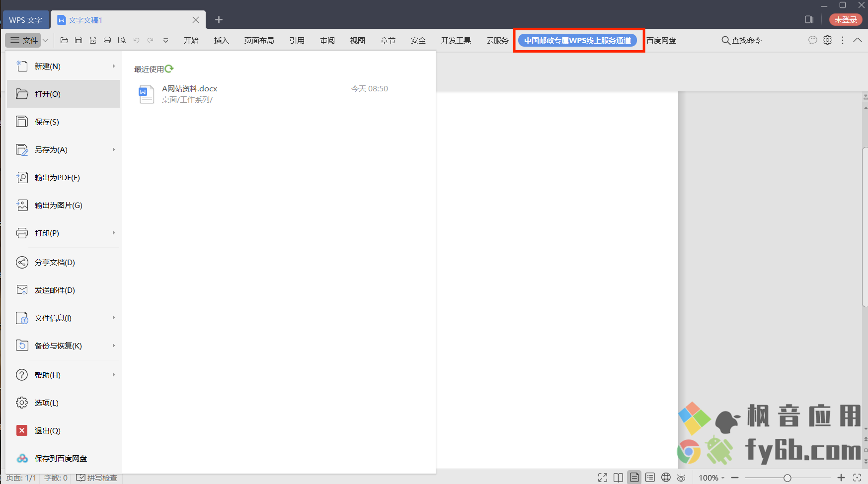Viewport: 868px width, 484px height.
Task: Open the 云服务 ribbon tab
Action: 497,40
